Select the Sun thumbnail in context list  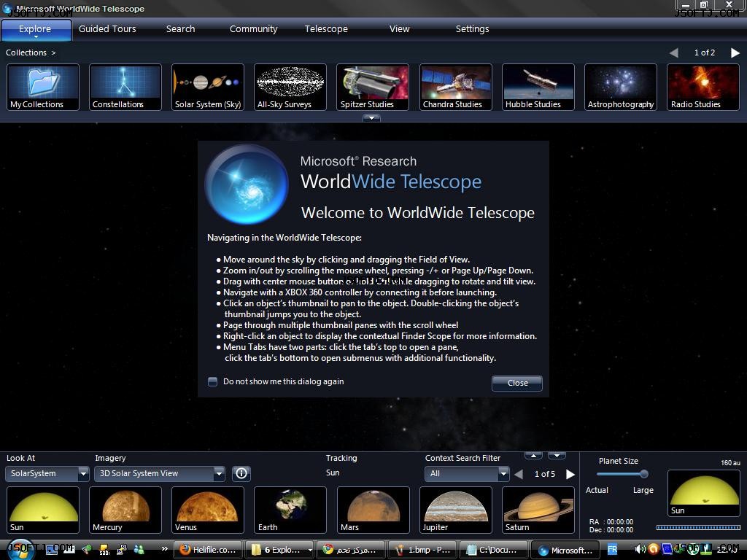tap(43, 510)
